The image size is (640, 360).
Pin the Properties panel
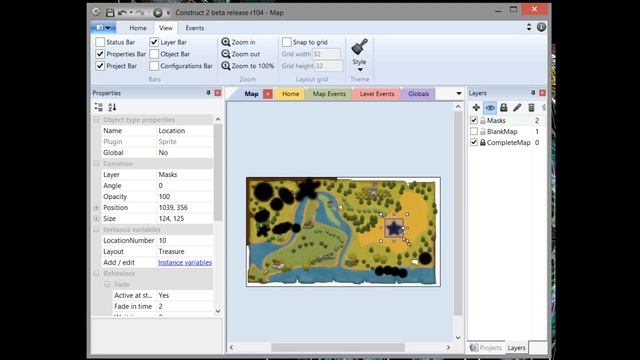[x=208, y=93]
